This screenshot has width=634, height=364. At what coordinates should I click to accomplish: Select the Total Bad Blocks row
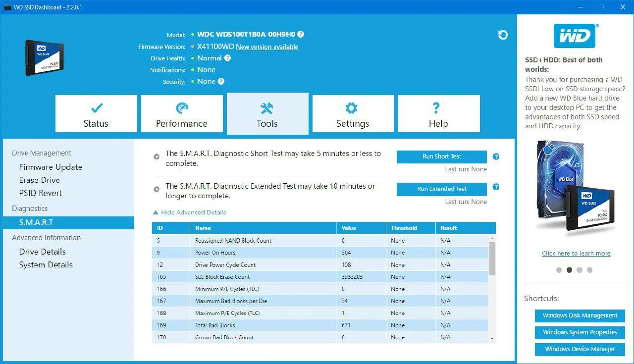320,326
